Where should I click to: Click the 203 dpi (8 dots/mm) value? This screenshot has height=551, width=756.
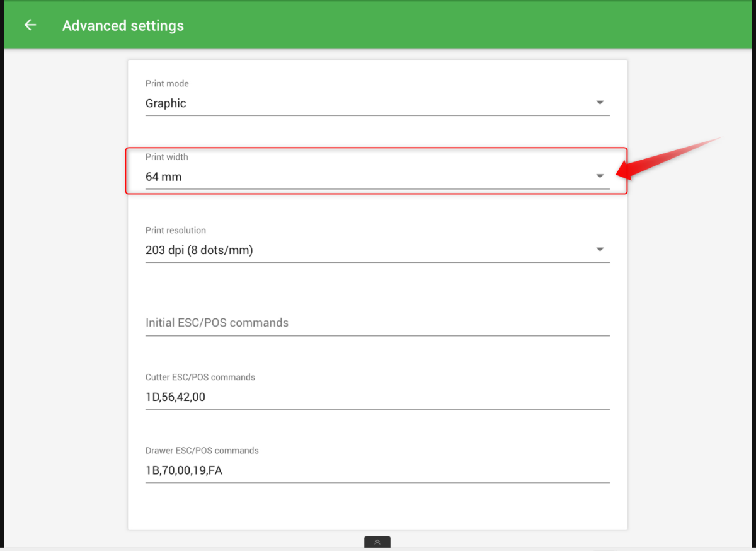[x=199, y=250]
